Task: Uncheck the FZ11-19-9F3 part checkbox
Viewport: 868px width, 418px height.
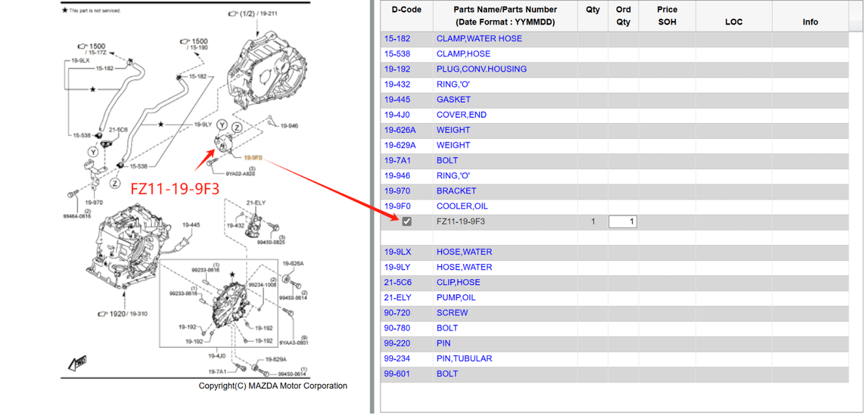Action: pos(407,221)
